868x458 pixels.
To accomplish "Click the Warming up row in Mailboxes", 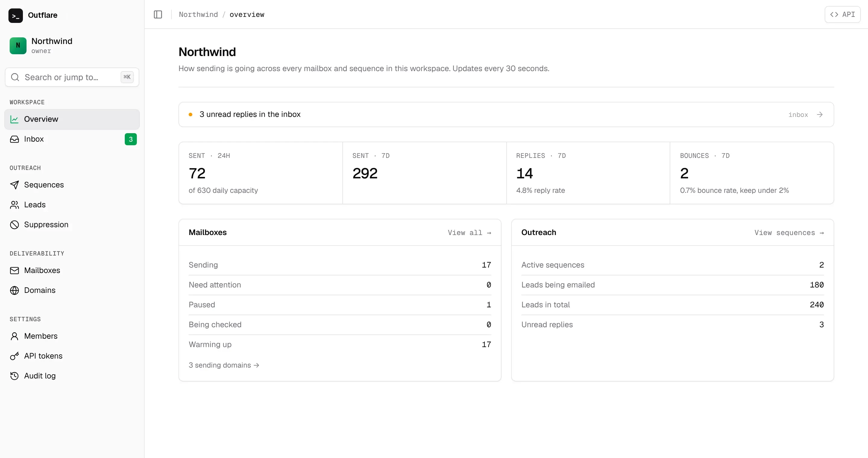I will click(x=340, y=344).
